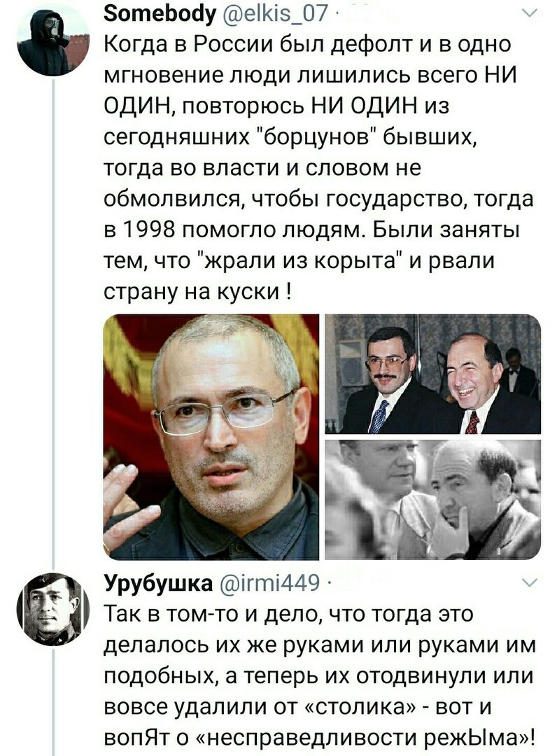The image size is (557, 756).
Task: Open the bottom-right black-and-white photo
Action: [432, 500]
